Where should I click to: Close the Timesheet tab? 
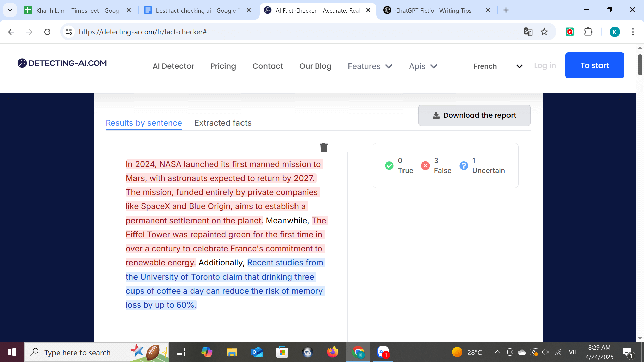[x=129, y=10]
